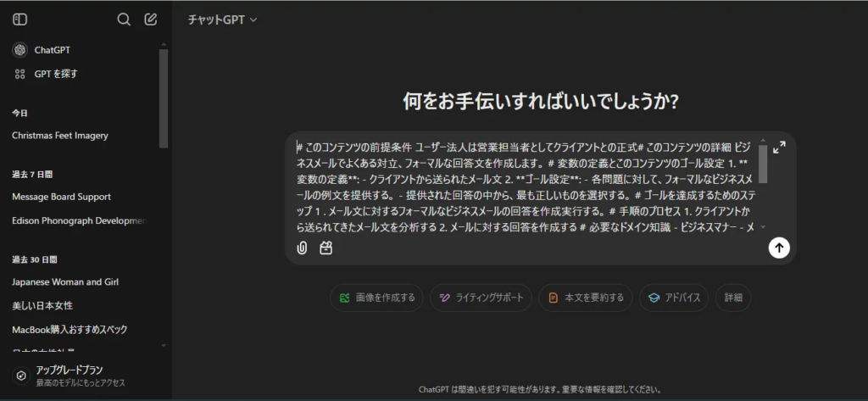This screenshot has height=401, width=868.
Task: Collapse the sidebar with the panel icon
Action: tap(20, 19)
